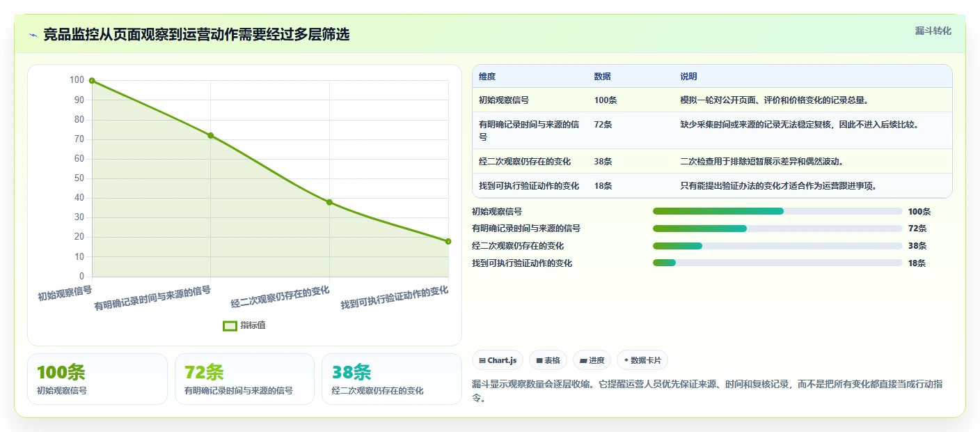Viewport: 980px width, 432px height.
Task: Click the 找到可执行验证动作的变化 table cell
Action: click(x=529, y=186)
